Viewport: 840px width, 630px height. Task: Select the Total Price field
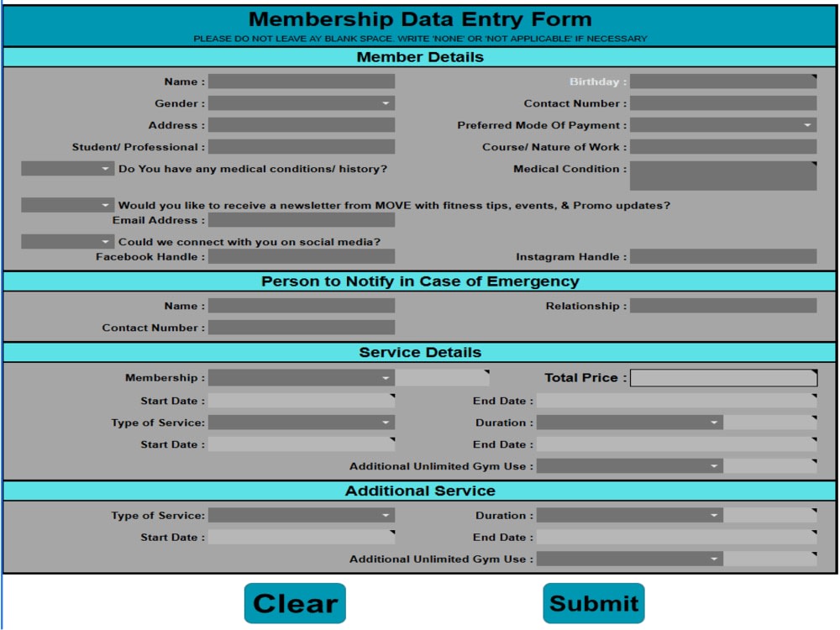point(724,378)
